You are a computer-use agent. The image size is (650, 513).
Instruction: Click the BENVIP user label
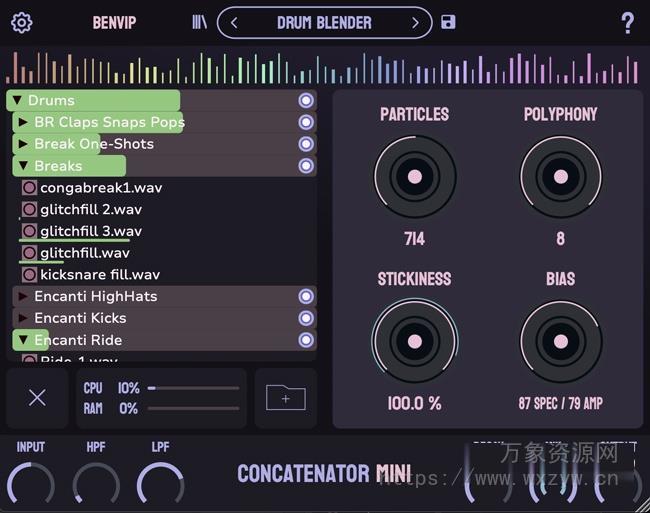114,23
